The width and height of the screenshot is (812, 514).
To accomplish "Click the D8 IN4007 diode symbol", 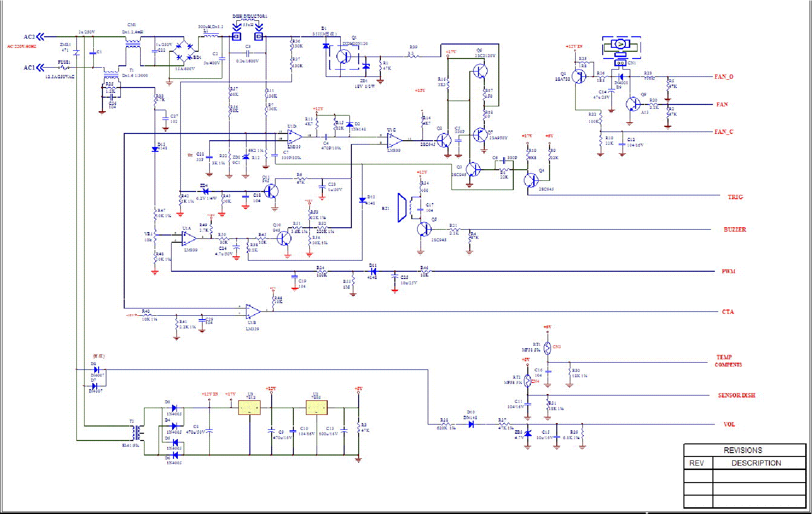I will tap(96, 370).
